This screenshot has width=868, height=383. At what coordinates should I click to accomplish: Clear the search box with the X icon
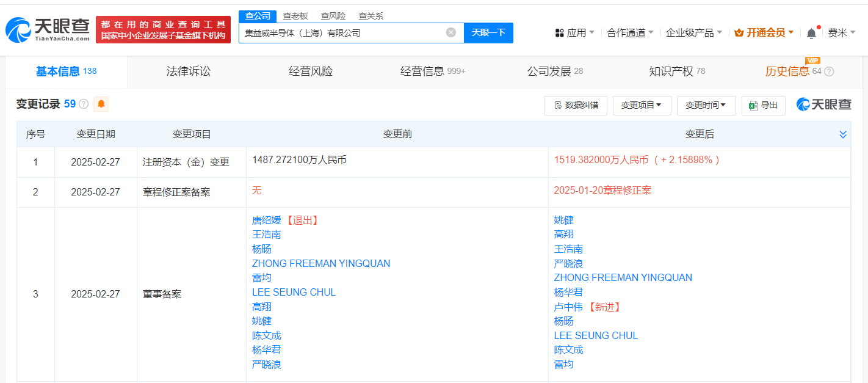[x=451, y=32]
